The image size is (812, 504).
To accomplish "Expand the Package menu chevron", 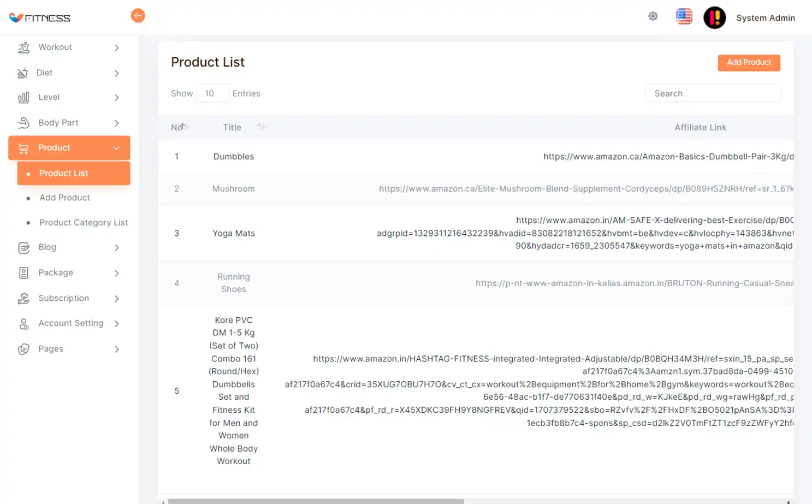I will (117, 273).
